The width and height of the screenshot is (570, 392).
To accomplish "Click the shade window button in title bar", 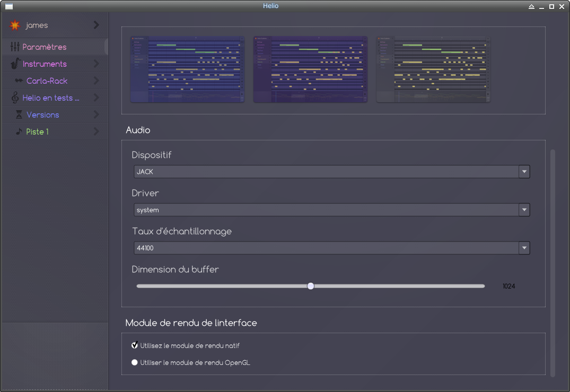I will click(x=531, y=6).
